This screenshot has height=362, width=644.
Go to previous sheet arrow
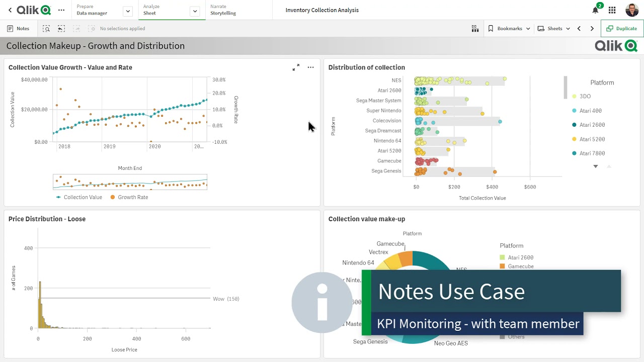click(x=579, y=29)
